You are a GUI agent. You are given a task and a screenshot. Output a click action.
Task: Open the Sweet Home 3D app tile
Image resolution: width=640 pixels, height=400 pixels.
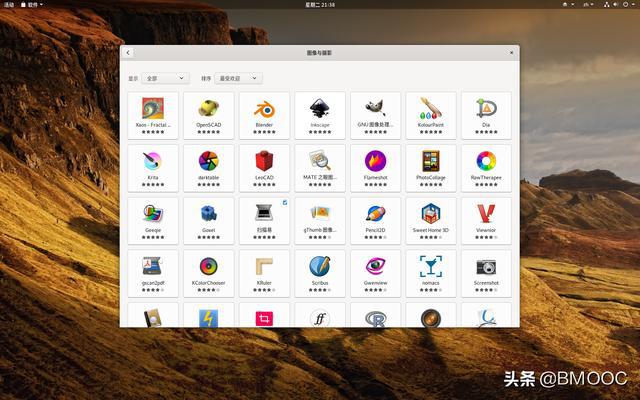click(x=431, y=221)
